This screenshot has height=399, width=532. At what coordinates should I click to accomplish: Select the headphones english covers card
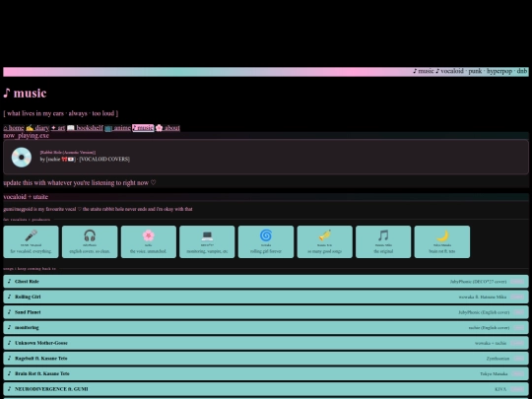point(90,242)
